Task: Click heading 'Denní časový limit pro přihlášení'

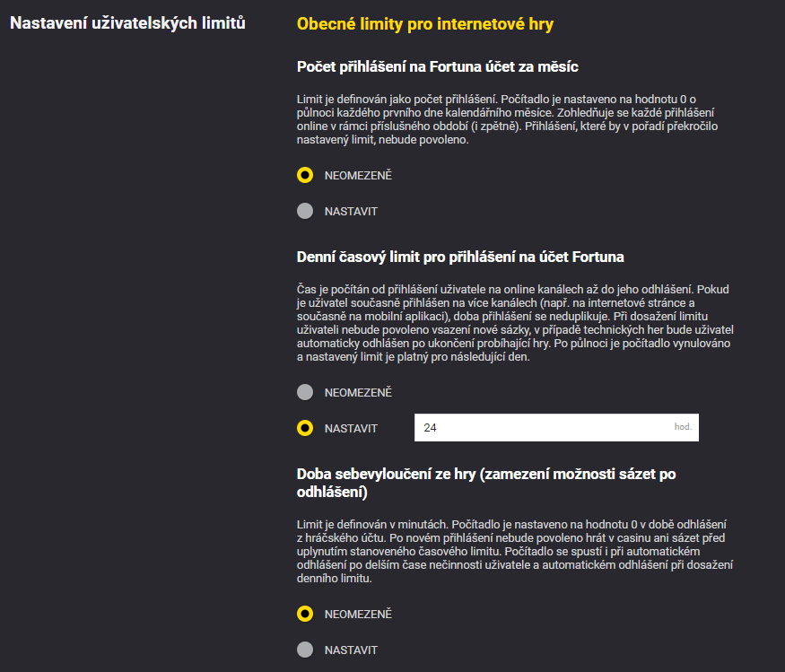Action: pos(460,257)
